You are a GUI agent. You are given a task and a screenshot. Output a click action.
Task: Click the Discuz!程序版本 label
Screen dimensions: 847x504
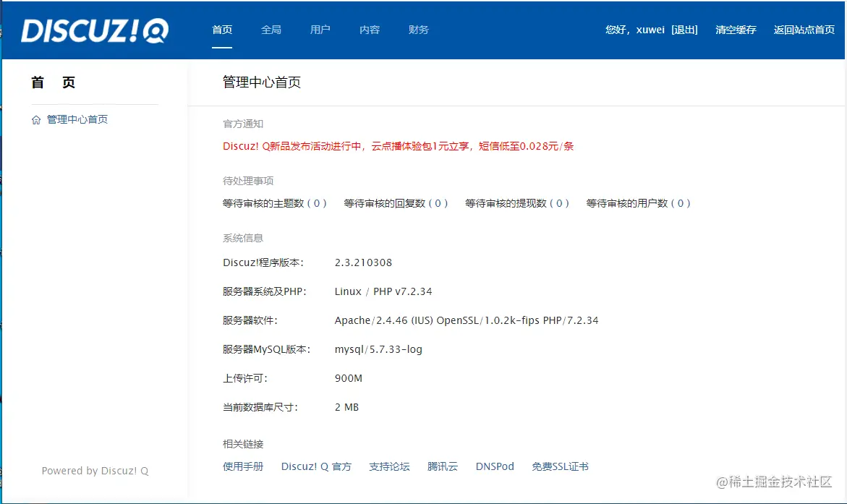click(263, 262)
